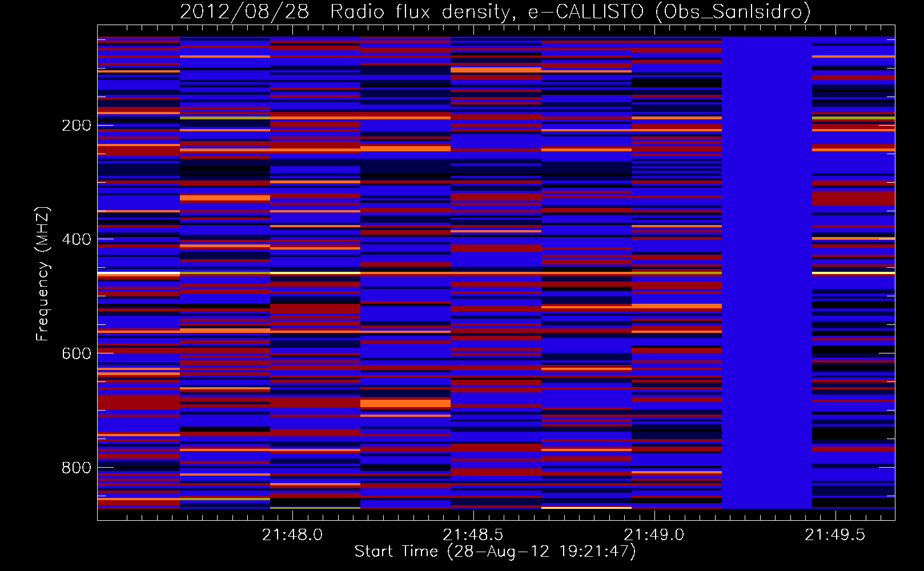Click the 400 frequency tick label
924x571 pixels.
(x=77, y=239)
